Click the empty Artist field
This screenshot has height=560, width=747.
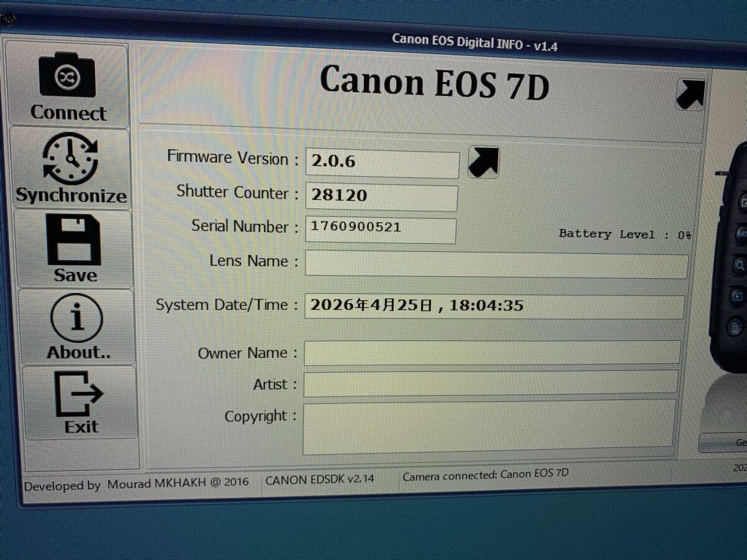[491, 383]
